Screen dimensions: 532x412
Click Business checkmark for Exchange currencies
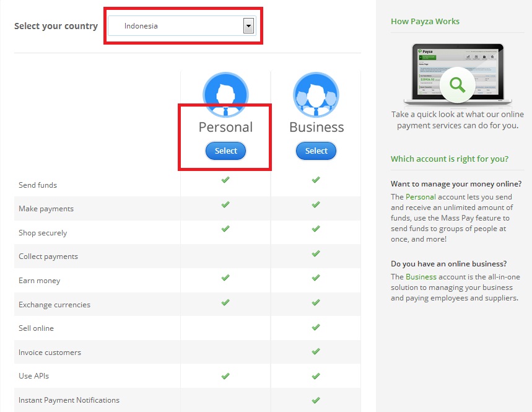point(316,302)
